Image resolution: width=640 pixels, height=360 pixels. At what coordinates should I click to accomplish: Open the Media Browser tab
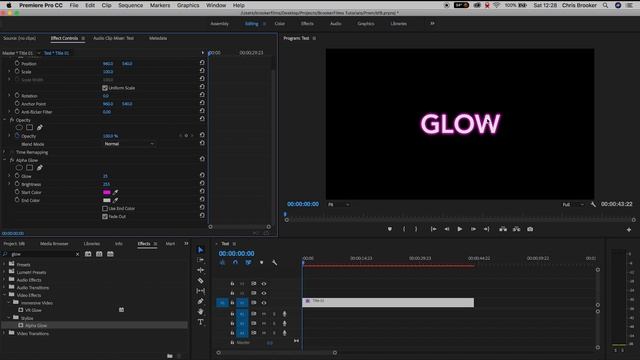click(x=54, y=244)
